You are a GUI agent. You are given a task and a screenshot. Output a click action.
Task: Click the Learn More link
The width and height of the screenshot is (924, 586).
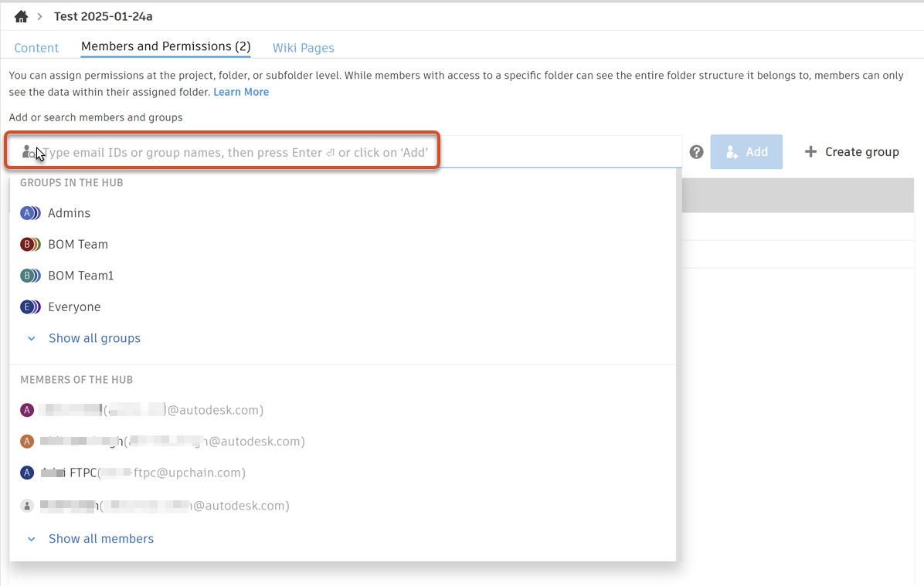[241, 91]
